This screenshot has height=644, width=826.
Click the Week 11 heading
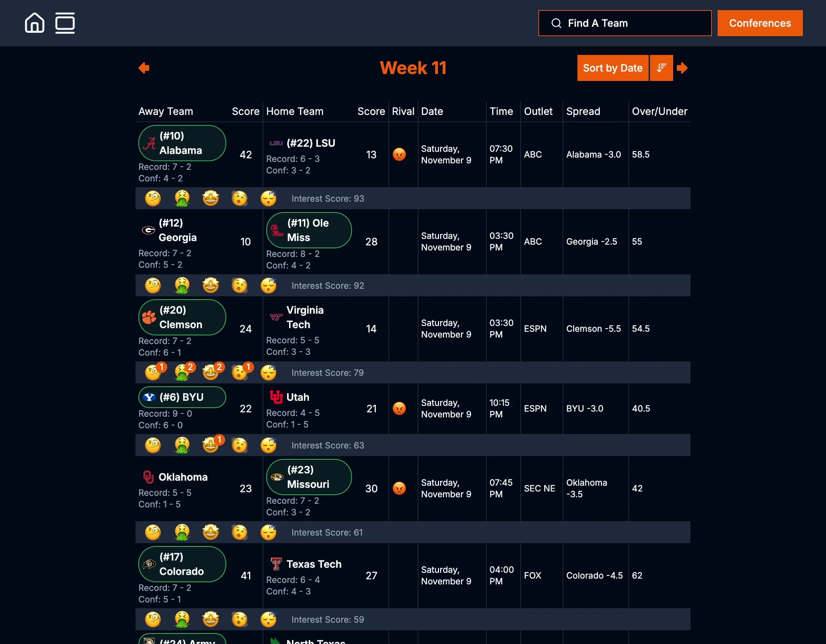[x=413, y=68]
